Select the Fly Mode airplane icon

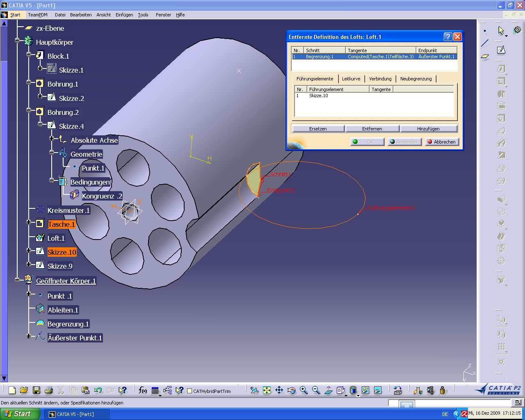click(255, 390)
